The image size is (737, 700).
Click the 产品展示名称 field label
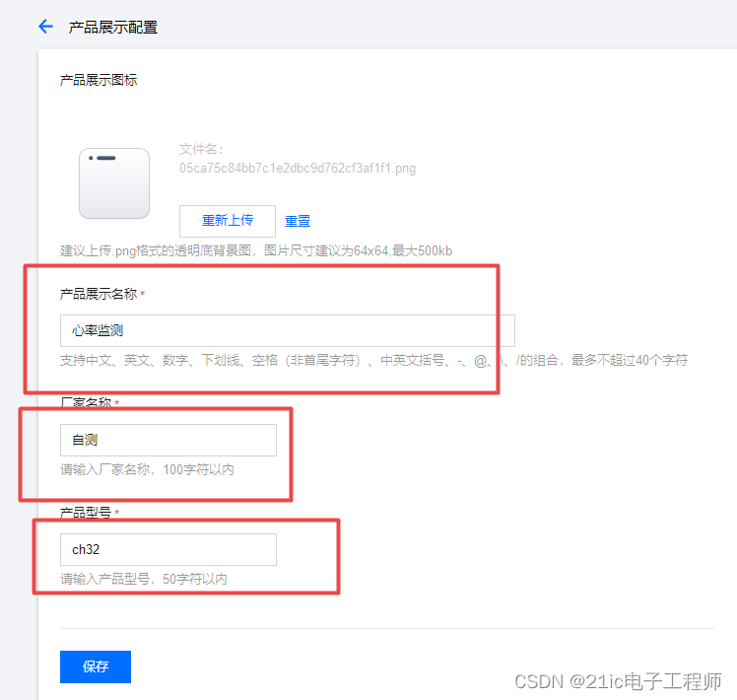click(x=99, y=294)
